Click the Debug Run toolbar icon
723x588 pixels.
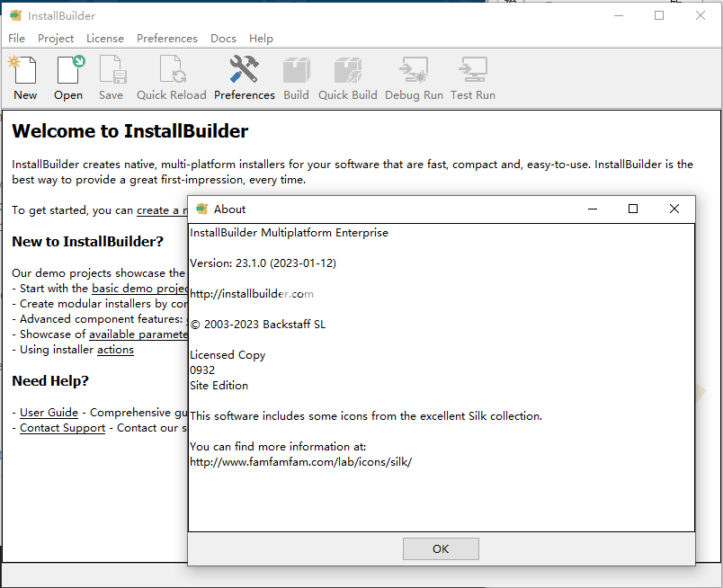414,77
